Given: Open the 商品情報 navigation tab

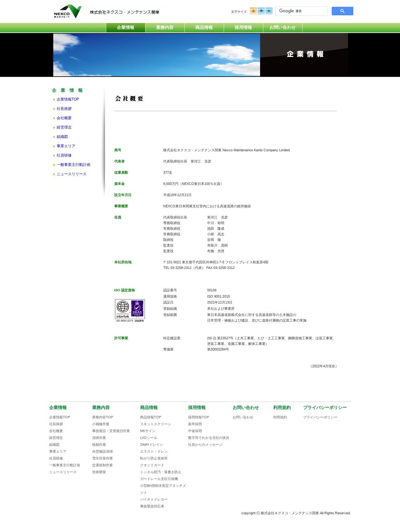Looking at the screenshot, I should click(x=204, y=28).
